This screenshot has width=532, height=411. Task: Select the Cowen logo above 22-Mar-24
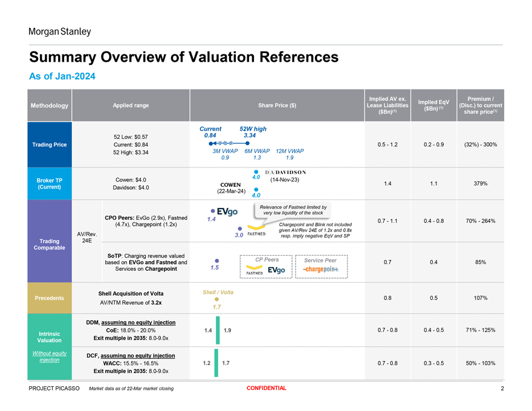click(231, 184)
